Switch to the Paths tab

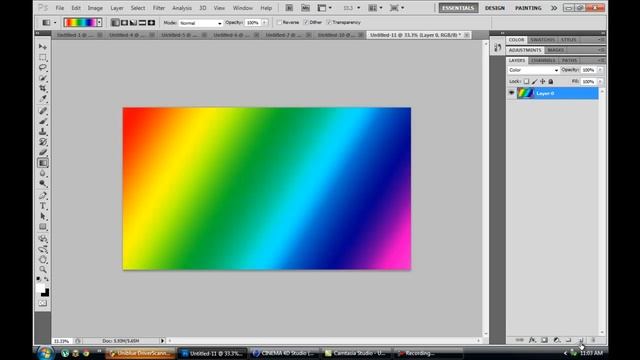[569, 60]
